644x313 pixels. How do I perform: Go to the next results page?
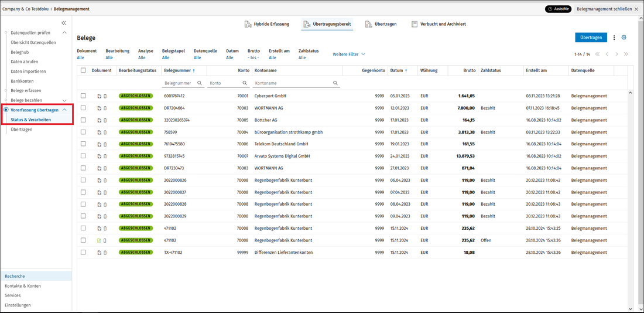(x=617, y=55)
